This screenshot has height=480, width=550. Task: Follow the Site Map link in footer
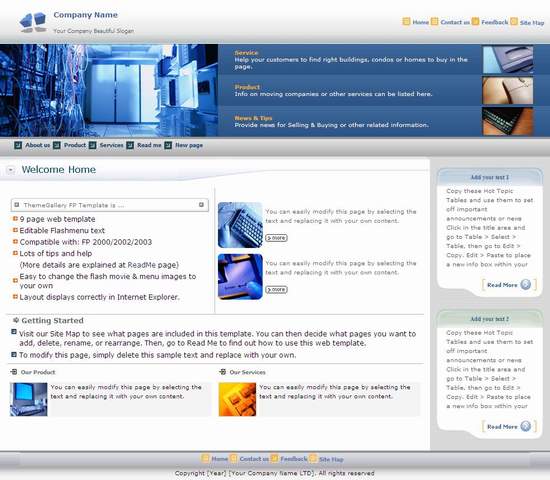pos(331,459)
